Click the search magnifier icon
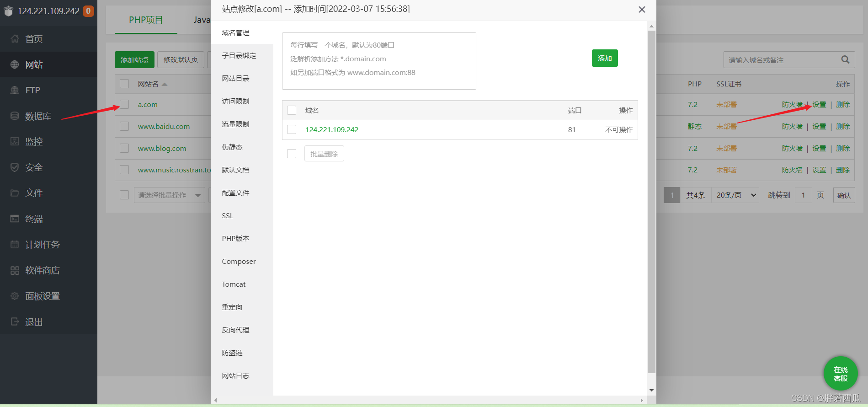 click(x=845, y=59)
